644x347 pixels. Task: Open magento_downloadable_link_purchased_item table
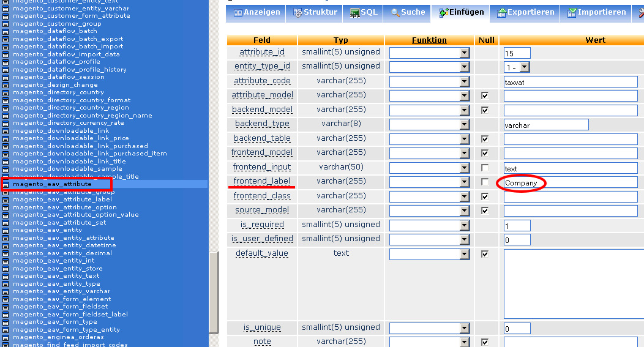point(90,154)
